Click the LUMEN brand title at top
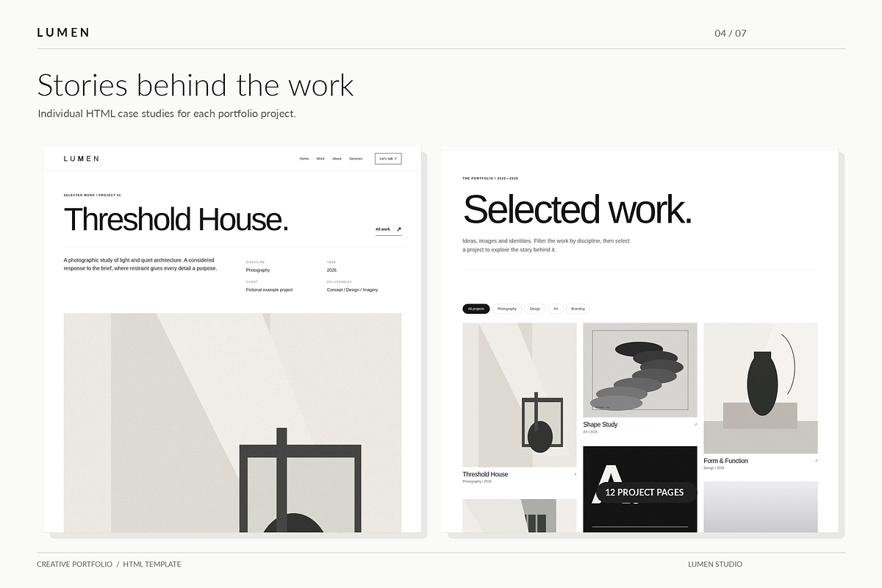The image size is (882, 588). tap(63, 32)
